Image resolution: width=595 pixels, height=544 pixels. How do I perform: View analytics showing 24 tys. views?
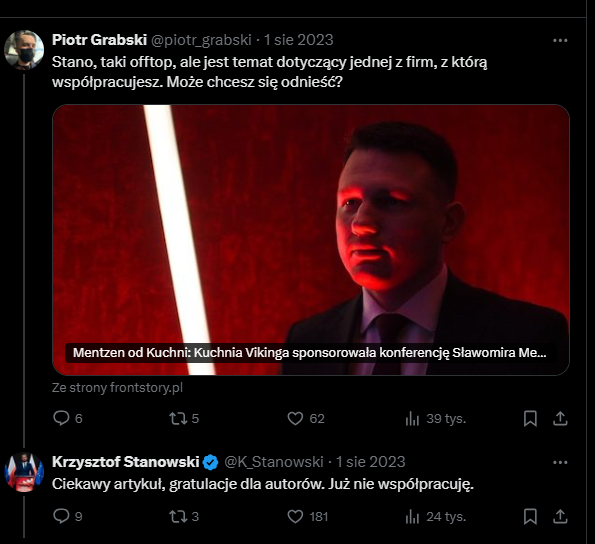click(435, 517)
